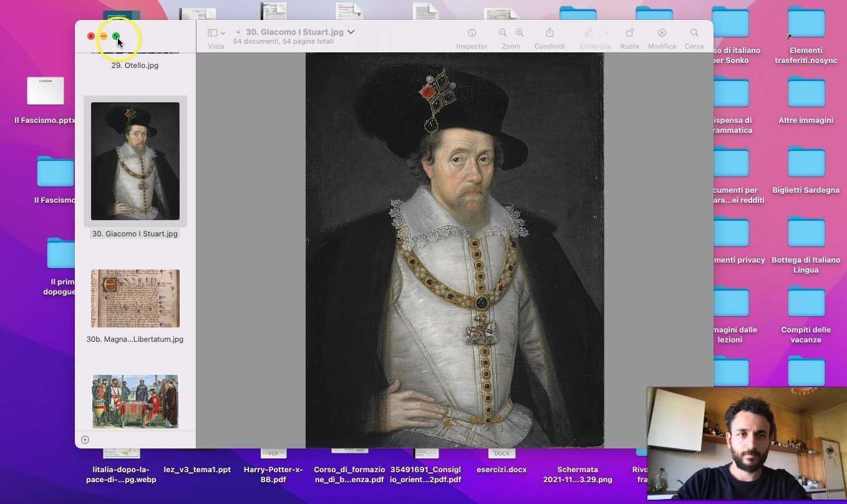The image size is (847, 504).
Task: Toggle the Vista sidebar view button
Action: [x=212, y=32]
